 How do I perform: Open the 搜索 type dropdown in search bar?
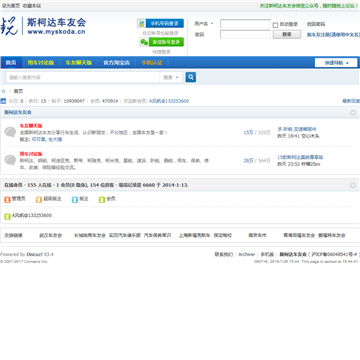click(x=171, y=77)
